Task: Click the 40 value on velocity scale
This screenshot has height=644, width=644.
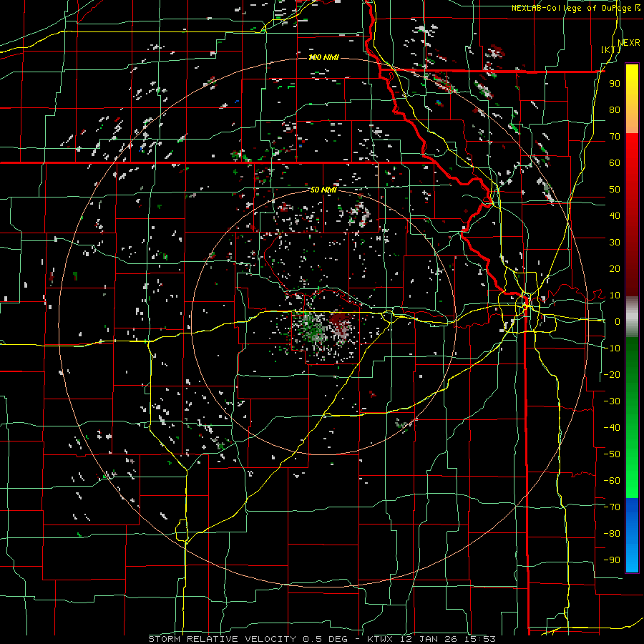Action: 615,216
